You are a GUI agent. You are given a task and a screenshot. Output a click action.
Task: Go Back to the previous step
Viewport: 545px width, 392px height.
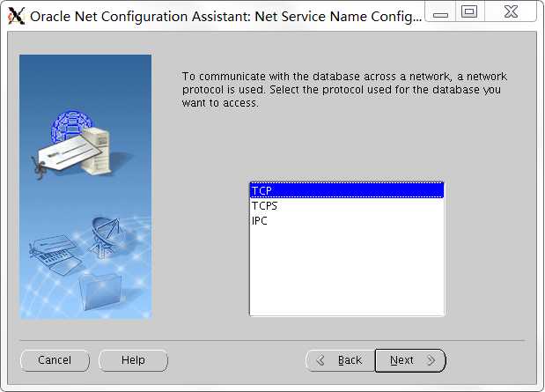coord(340,360)
